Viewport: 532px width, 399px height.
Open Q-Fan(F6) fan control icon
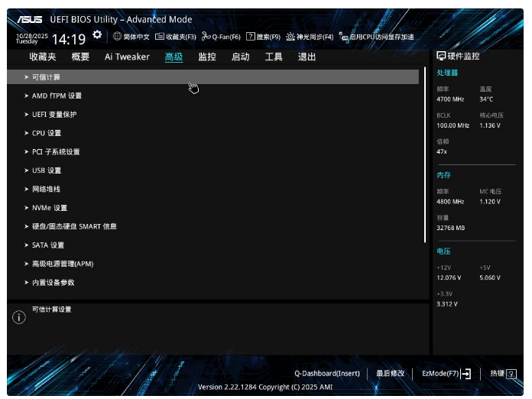point(206,36)
